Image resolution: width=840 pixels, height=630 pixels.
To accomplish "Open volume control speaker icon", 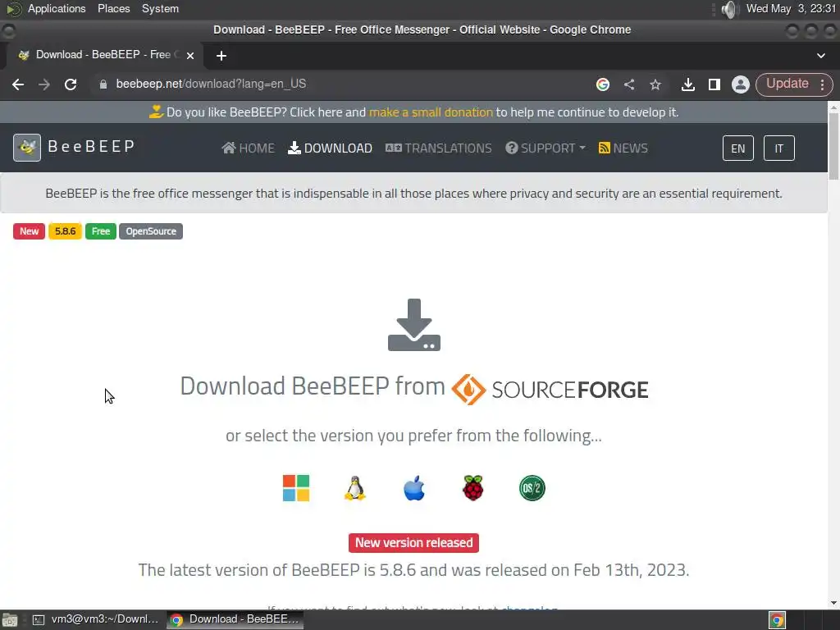I will 729,9.
